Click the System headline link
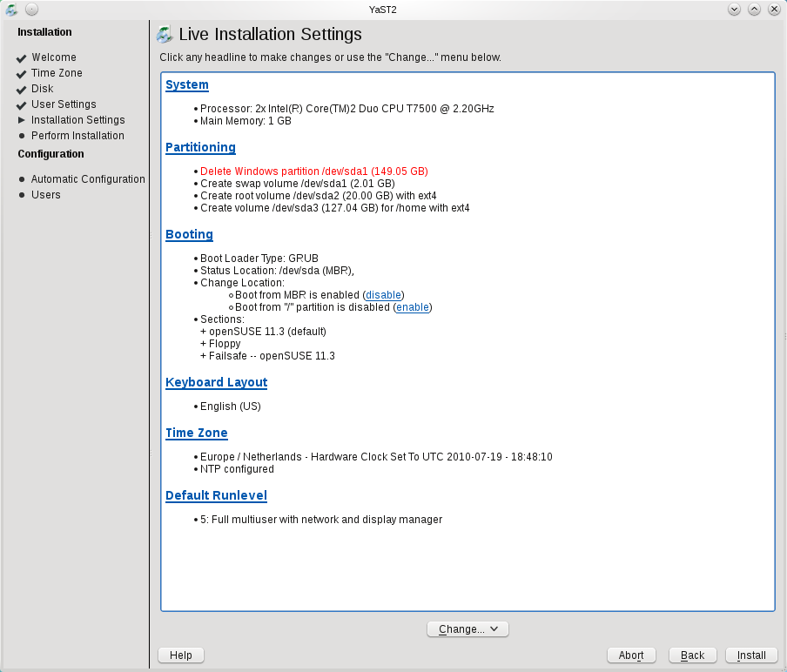This screenshot has width=787, height=672. (x=187, y=84)
